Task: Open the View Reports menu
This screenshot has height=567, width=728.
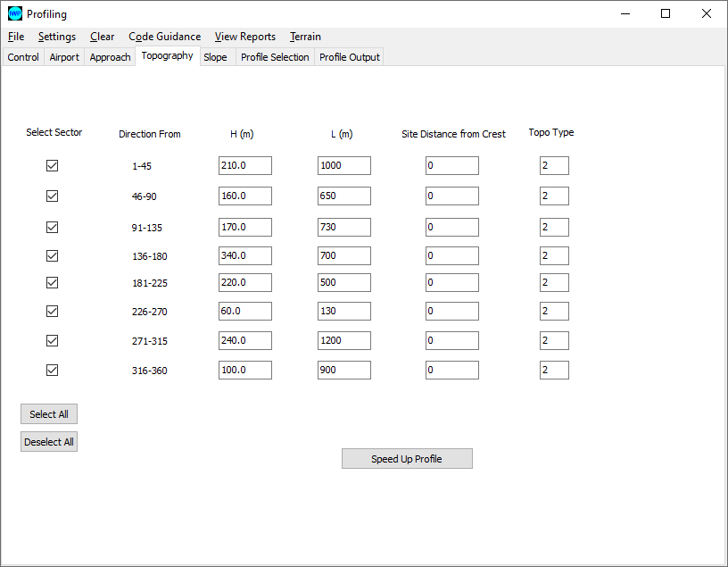Action: tap(244, 37)
